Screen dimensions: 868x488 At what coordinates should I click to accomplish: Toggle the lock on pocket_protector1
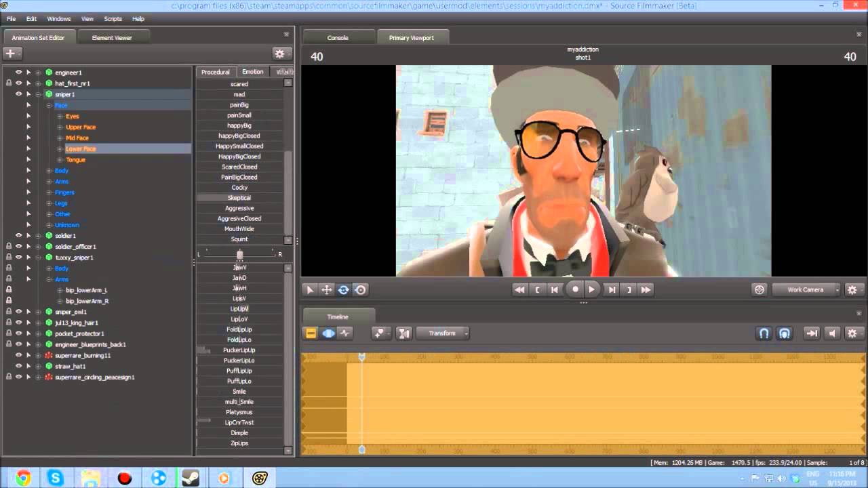click(x=9, y=333)
